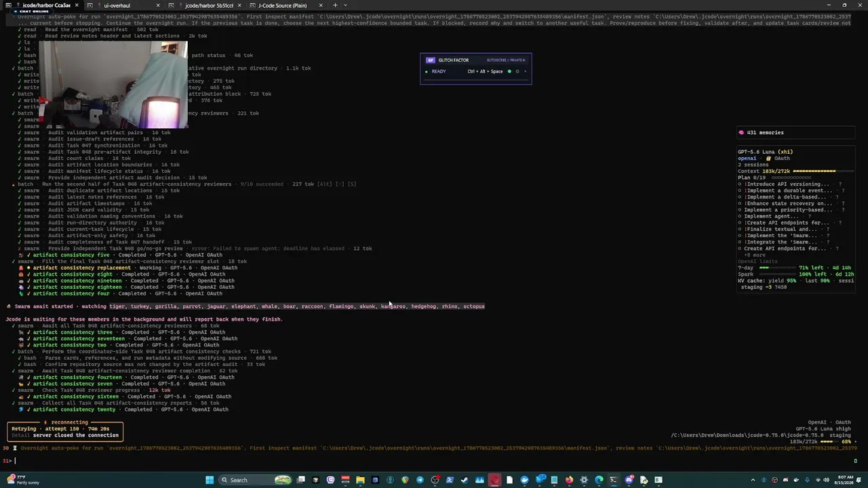Select plan item 'Integrate the 'Swarm...'

click(785, 242)
